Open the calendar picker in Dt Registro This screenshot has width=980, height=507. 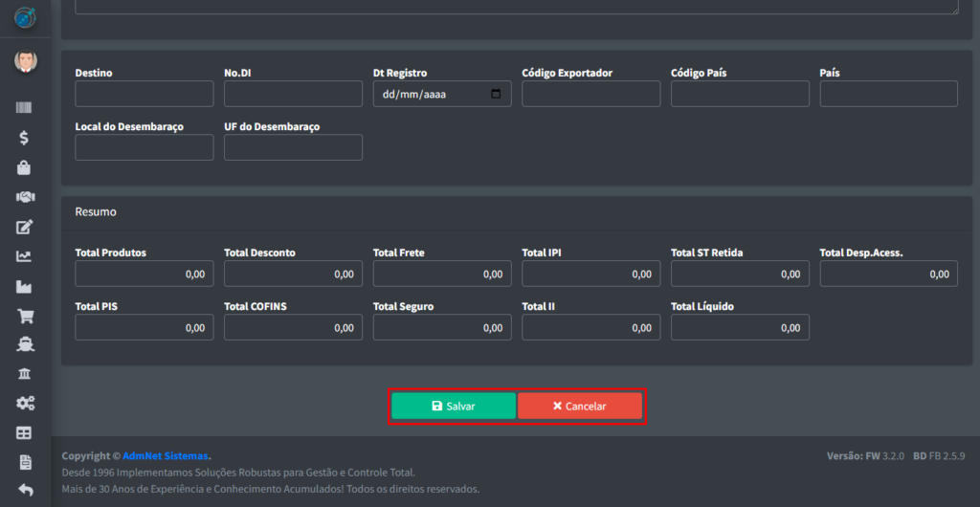(x=496, y=94)
